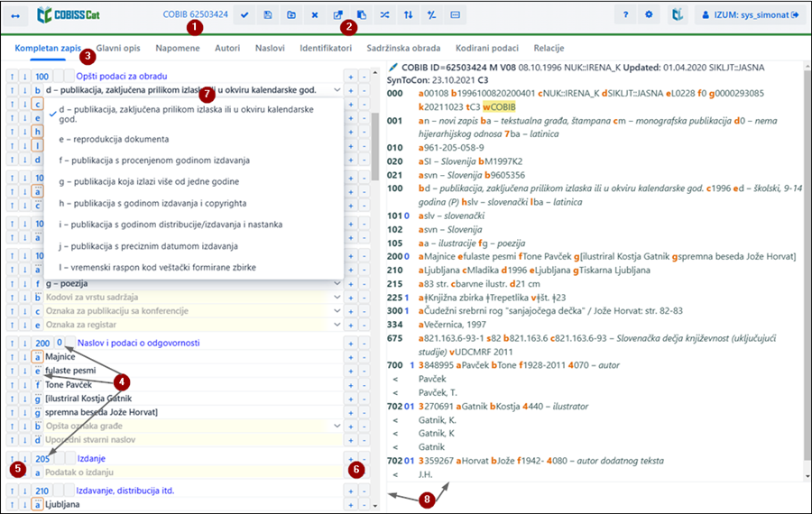Viewport: 812px width, 514px height.
Task: Go to the Autori tab
Action: tap(227, 48)
